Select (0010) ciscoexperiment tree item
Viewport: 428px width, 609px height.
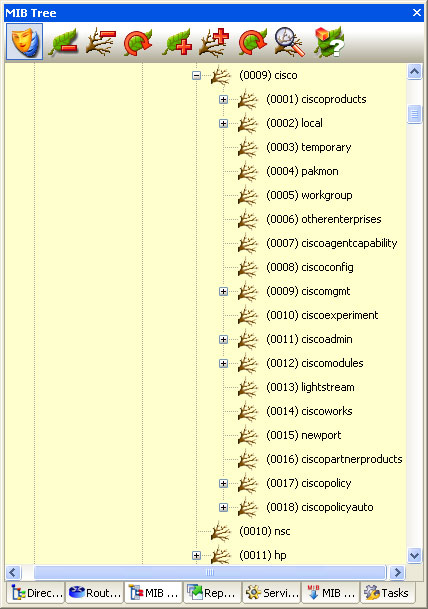click(322, 315)
